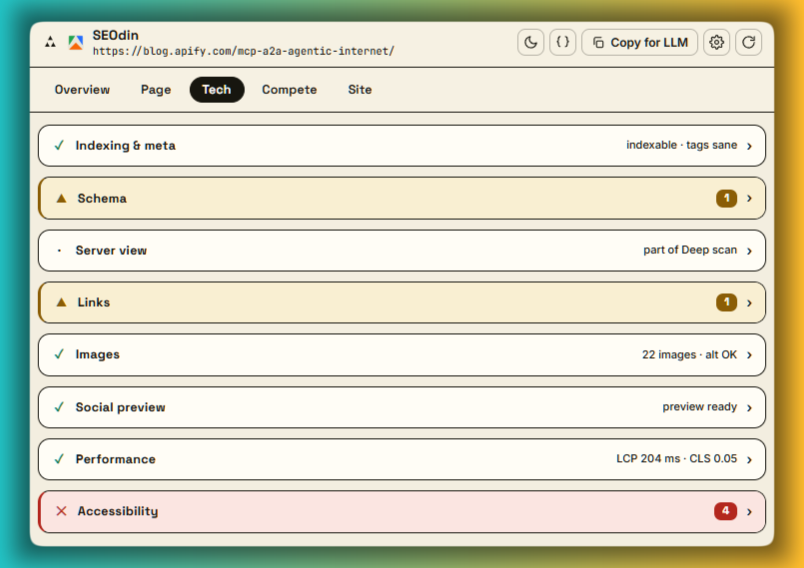This screenshot has width=804, height=568.
Task: Click the Images checkmark icon
Action: pos(59,354)
